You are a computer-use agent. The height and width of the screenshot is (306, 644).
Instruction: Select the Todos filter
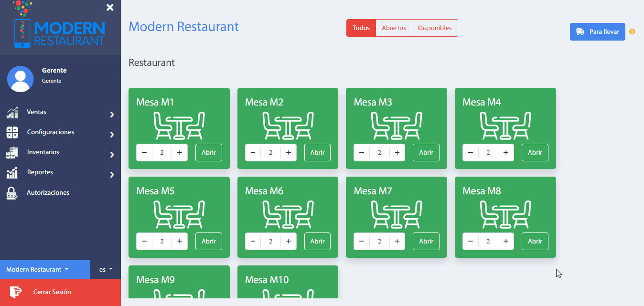[x=361, y=28]
